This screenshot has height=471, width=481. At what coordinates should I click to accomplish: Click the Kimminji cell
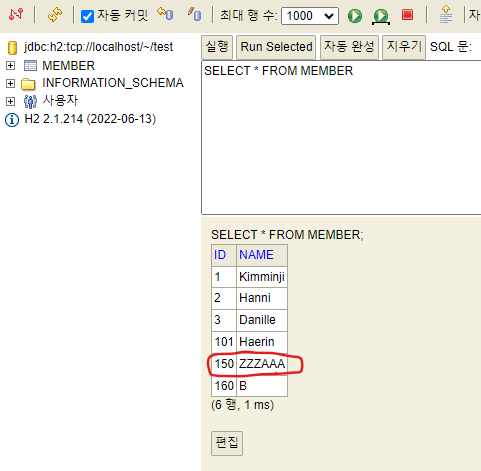262,277
